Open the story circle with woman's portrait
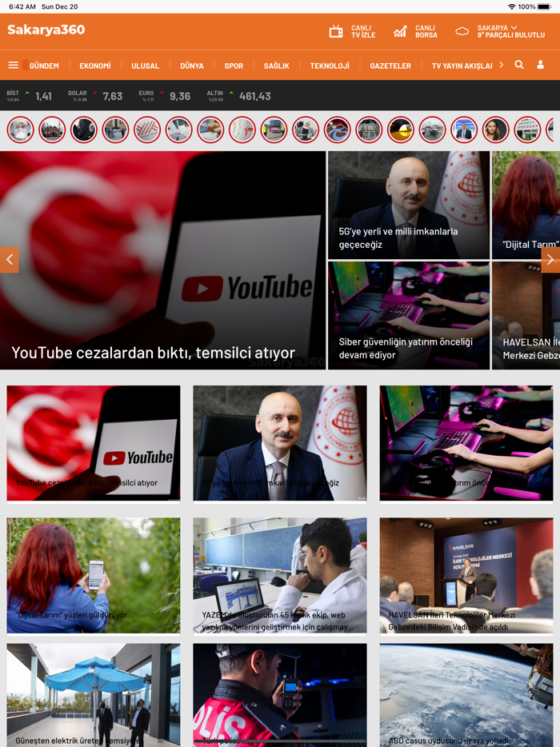 pos(496,130)
